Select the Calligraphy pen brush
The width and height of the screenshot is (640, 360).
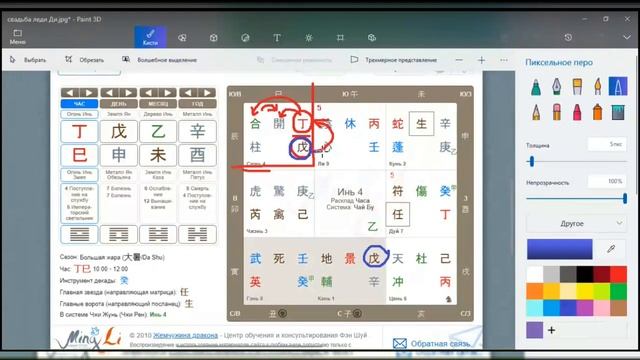pyautogui.click(x=557, y=87)
